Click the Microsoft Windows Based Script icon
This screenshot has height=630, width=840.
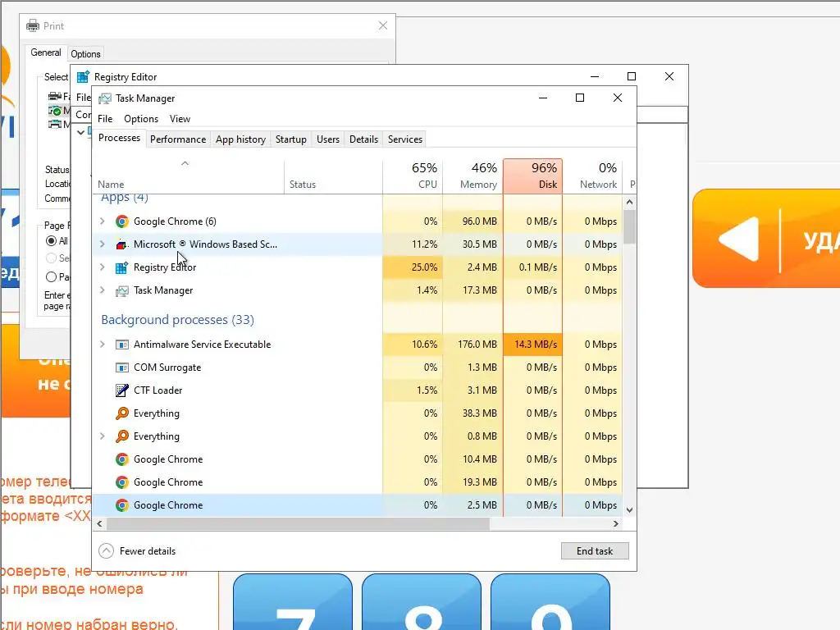point(122,244)
